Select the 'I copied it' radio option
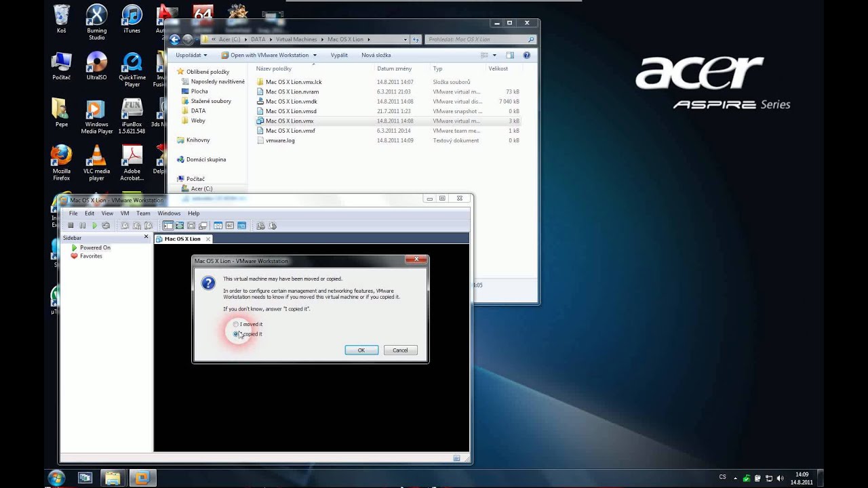 point(248,333)
